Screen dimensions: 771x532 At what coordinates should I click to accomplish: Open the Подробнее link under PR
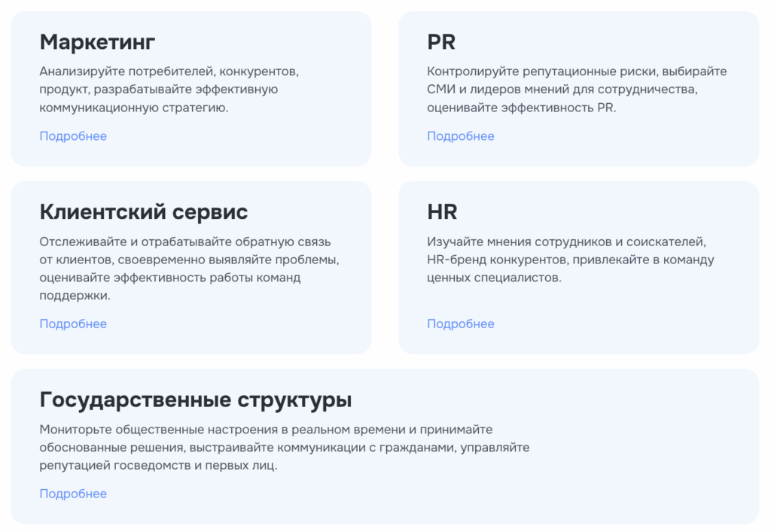460,136
